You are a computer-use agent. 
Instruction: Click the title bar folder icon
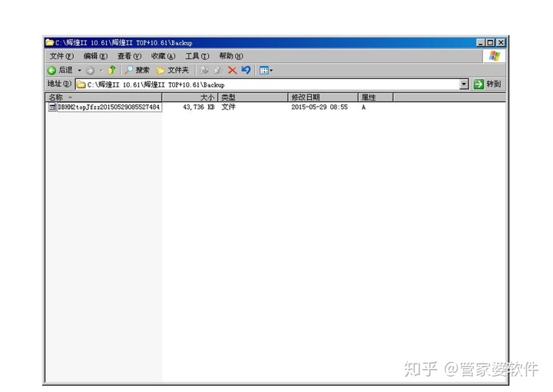click(50, 43)
